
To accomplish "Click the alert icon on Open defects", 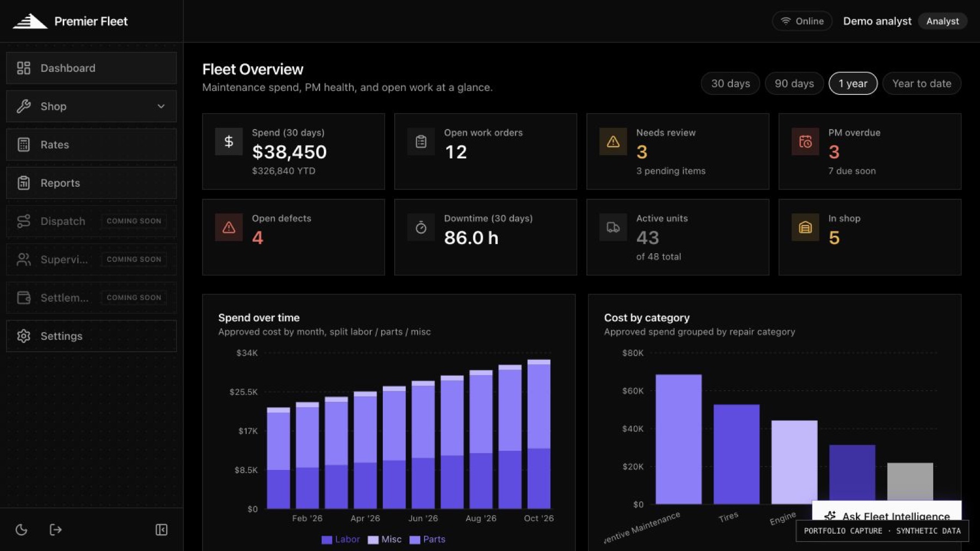I will coord(229,228).
